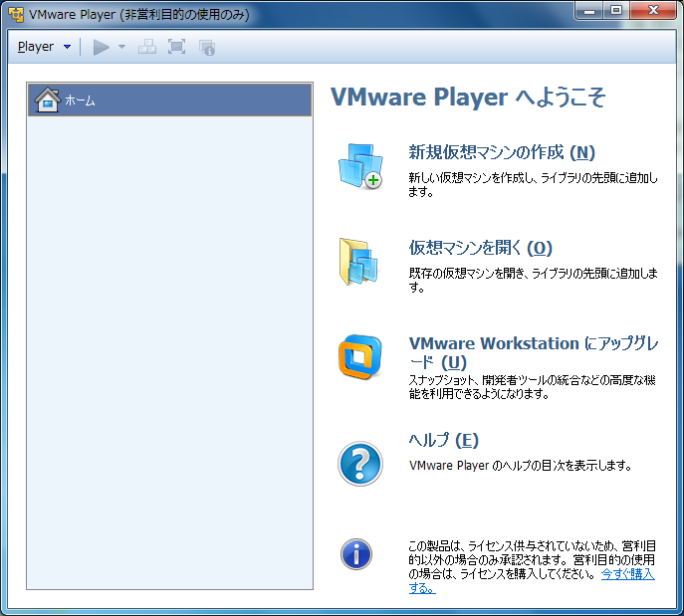
Task: Click the new virtual machine icon
Action: coord(358,166)
